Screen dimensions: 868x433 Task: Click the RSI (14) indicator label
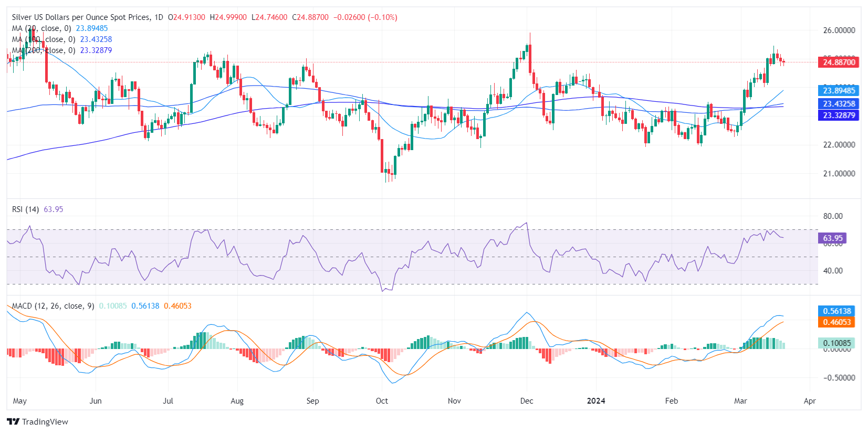click(25, 209)
